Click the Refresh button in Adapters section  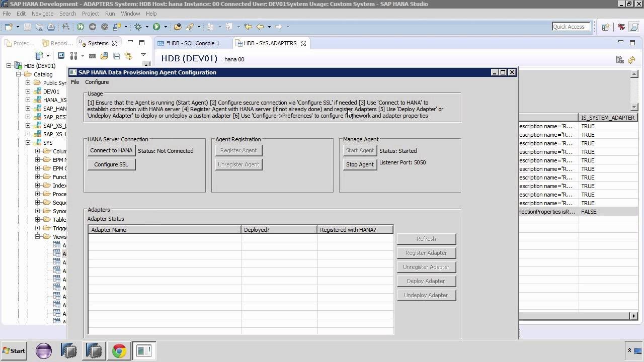click(x=426, y=239)
